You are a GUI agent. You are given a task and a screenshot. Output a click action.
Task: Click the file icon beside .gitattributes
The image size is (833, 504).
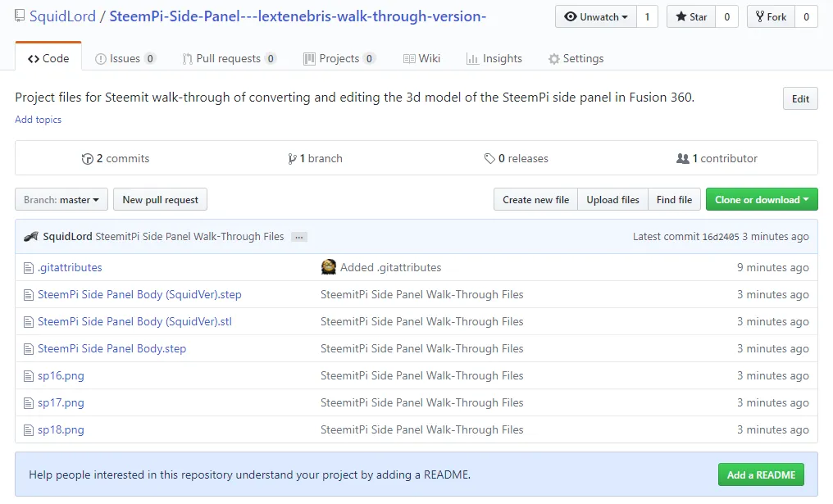(x=29, y=268)
